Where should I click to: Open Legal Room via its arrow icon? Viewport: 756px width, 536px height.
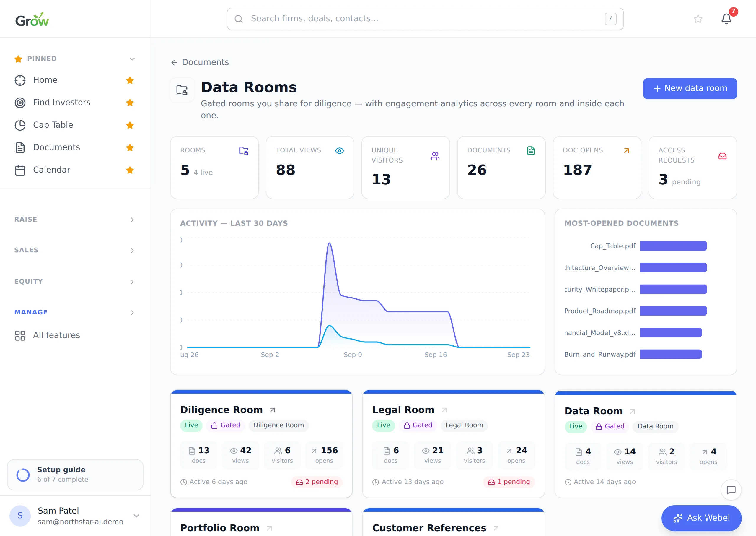tap(444, 410)
